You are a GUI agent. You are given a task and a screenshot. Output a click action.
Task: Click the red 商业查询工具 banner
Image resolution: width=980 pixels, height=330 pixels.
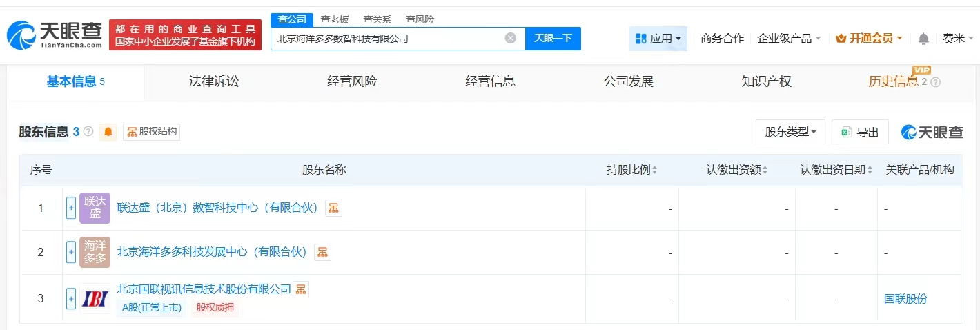pyautogui.click(x=186, y=35)
